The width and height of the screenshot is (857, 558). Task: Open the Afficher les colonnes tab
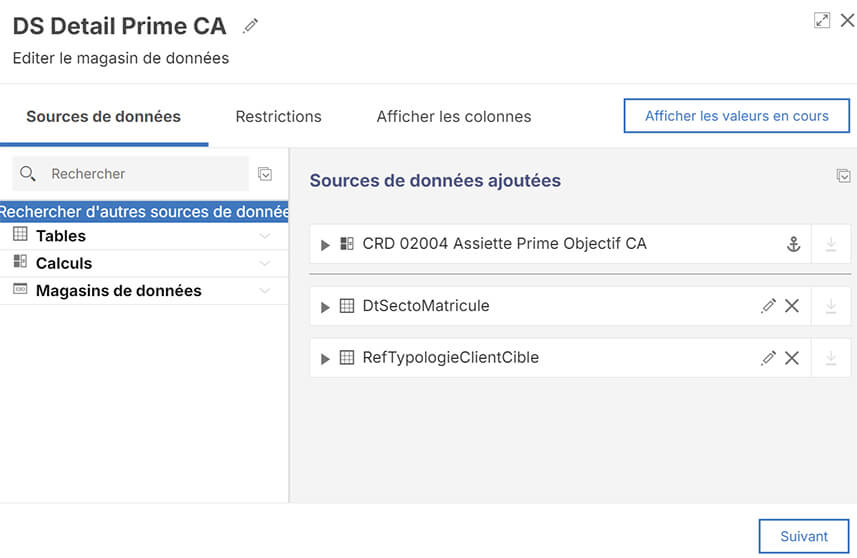pos(453,116)
